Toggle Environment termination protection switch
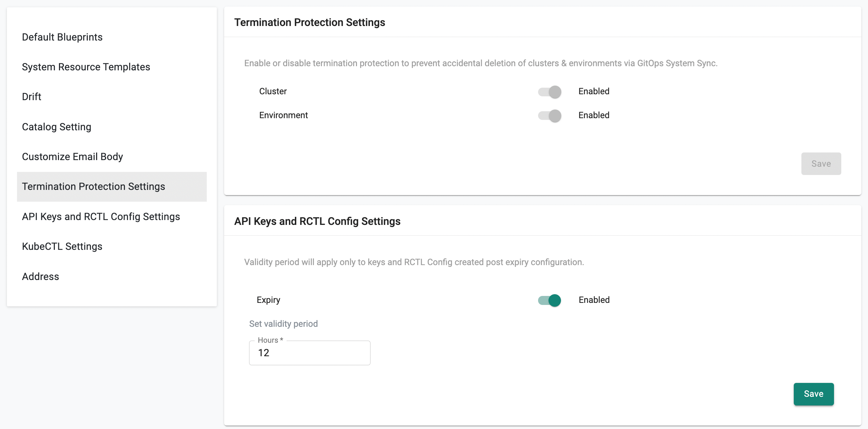 (550, 116)
